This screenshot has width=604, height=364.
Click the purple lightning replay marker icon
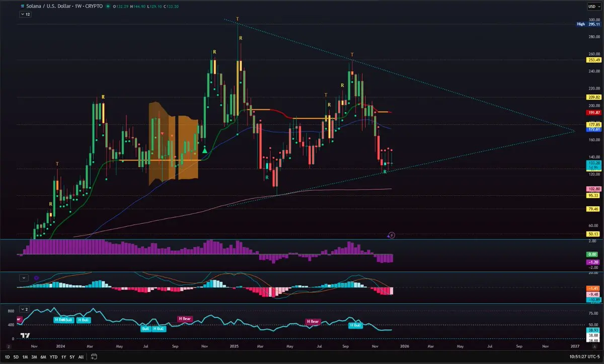point(392,235)
